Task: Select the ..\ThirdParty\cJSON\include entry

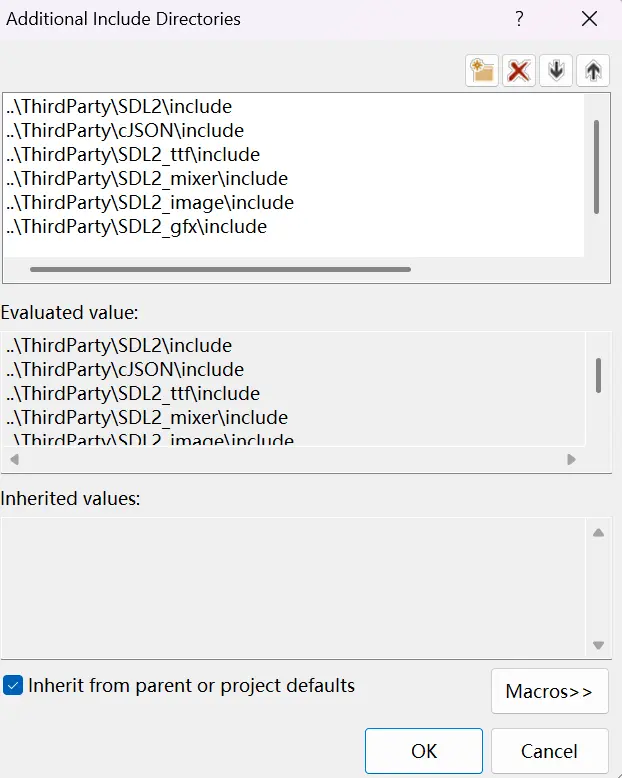Action: click(x=125, y=131)
